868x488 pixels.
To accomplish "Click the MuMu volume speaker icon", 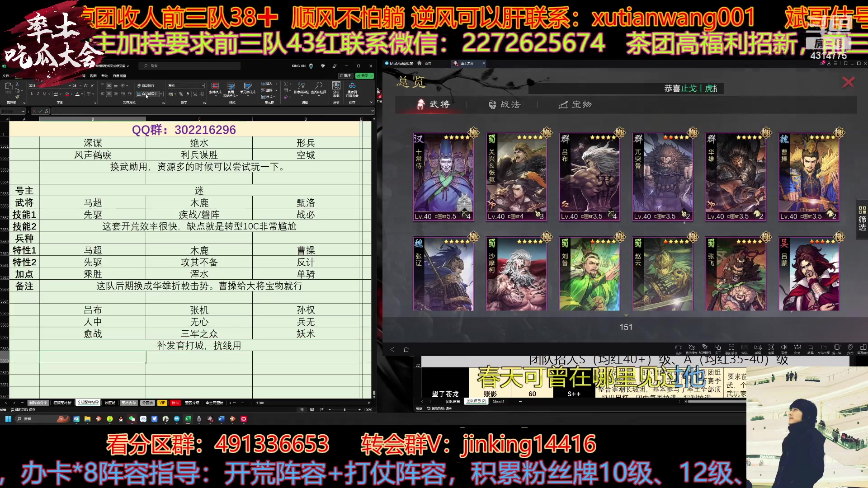I will tap(783, 347).
